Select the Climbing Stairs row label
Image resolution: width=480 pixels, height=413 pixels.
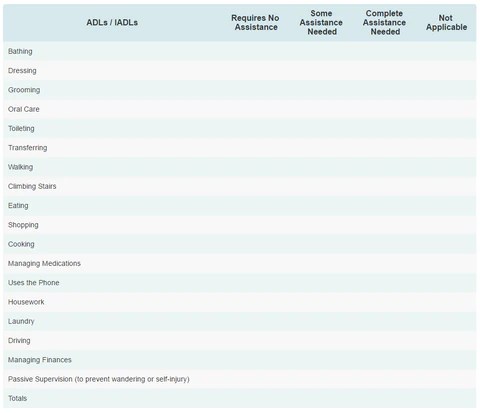point(32,186)
